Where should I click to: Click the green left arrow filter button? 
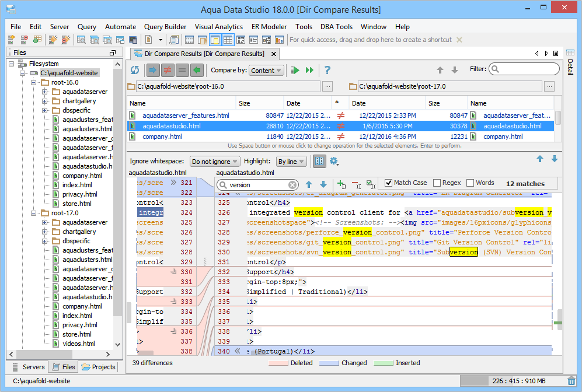point(197,70)
